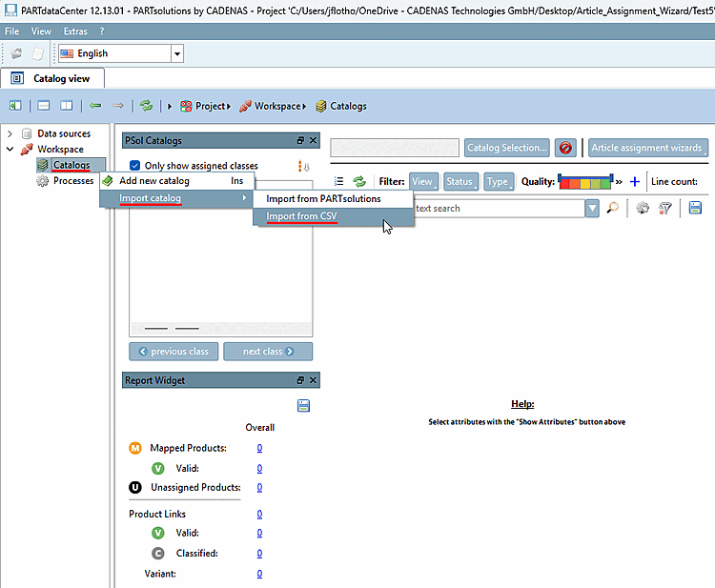The width and height of the screenshot is (715, 588).
Task: Click the green refresh icon before Filter
Action: click(359, 181)
